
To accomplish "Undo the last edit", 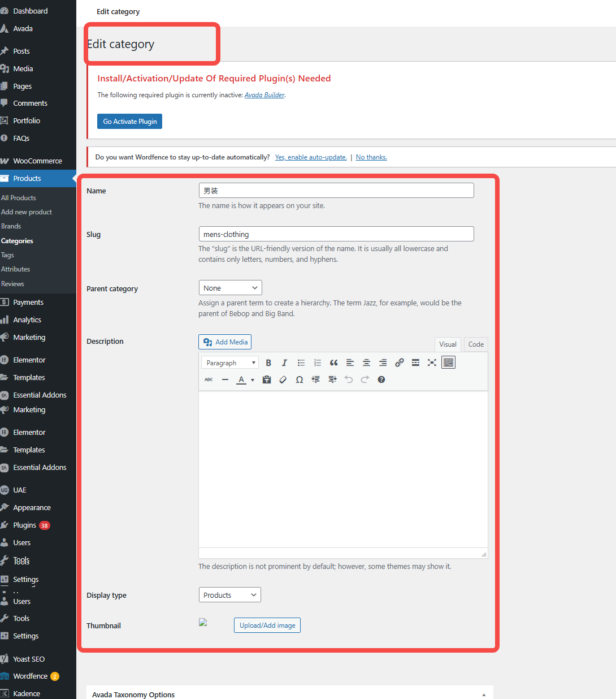I will click(x=349, y=379).
